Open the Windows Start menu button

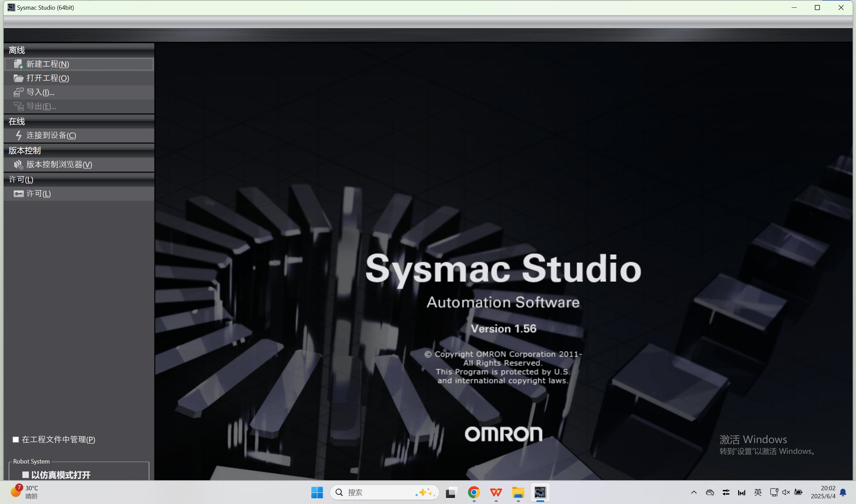click(317, 492)
